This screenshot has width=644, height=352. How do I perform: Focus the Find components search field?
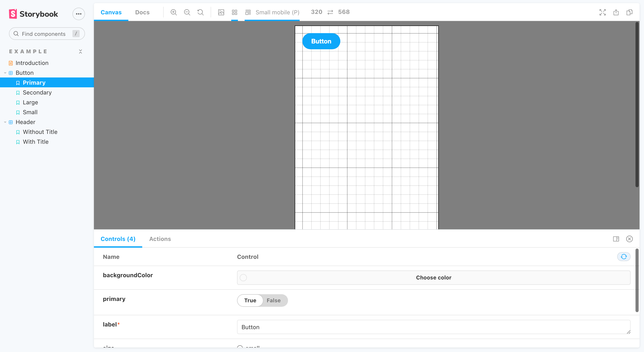tap(47, 34)
